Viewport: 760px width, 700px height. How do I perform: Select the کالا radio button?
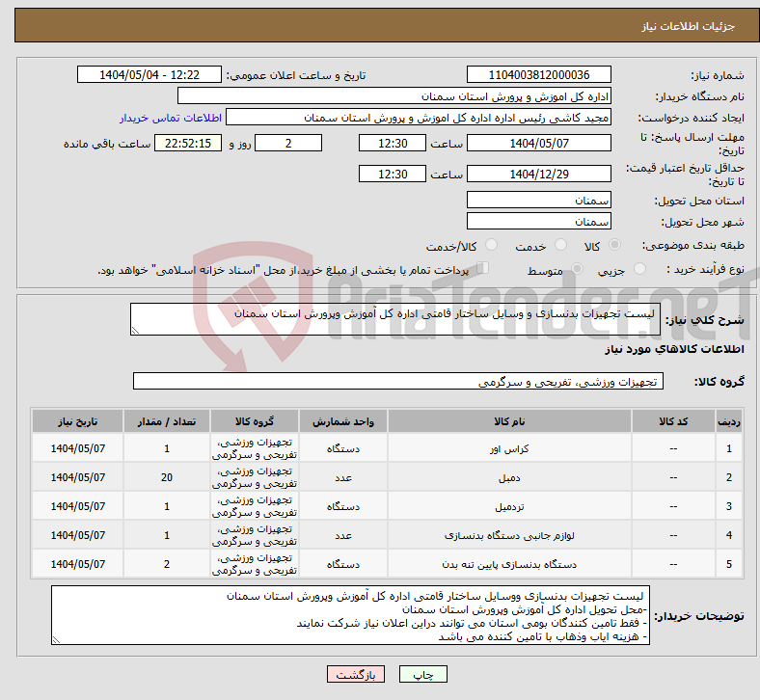point(614,245)
